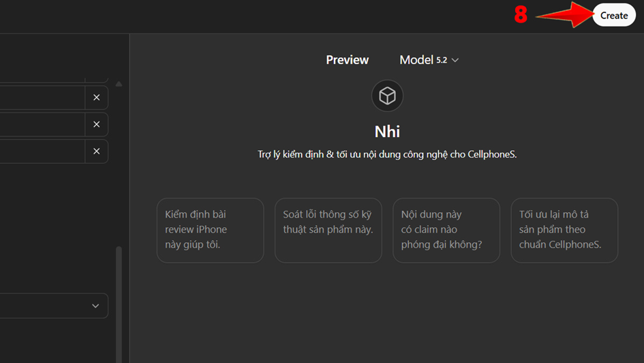The image size is (644, 363).
Task: Click the left panel's vertical scrollbar thumb
Action: [x=119, y=300]
